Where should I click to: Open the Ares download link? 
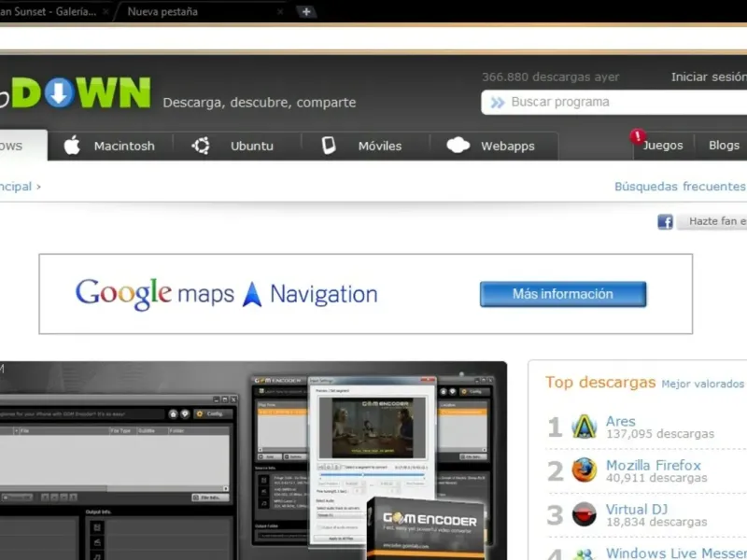[x=620, y=422]
